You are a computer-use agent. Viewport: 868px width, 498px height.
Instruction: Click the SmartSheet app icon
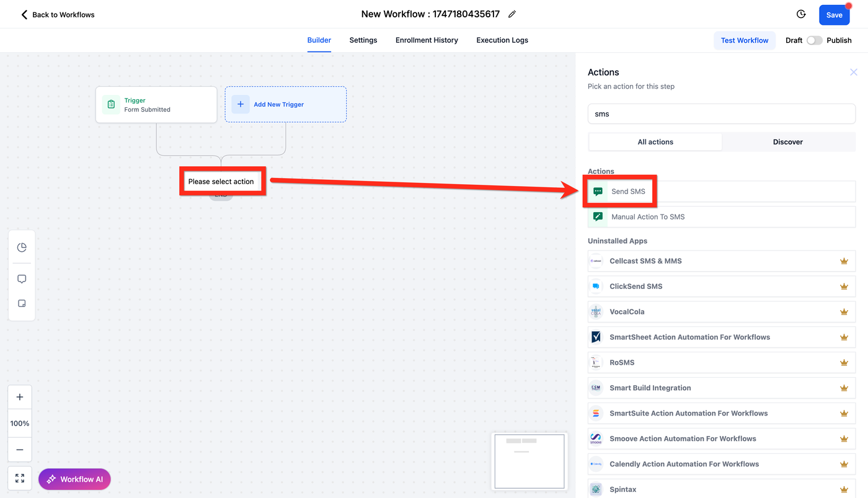(596, 337)
